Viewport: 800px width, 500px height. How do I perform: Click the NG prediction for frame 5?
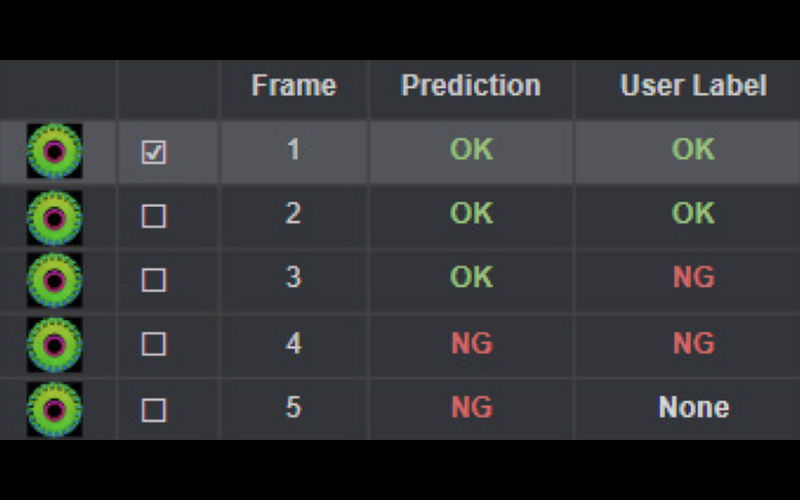coord(471,408)
